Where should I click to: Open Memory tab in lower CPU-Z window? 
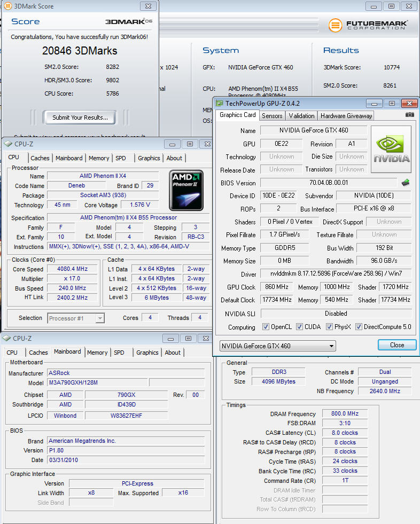97,353
